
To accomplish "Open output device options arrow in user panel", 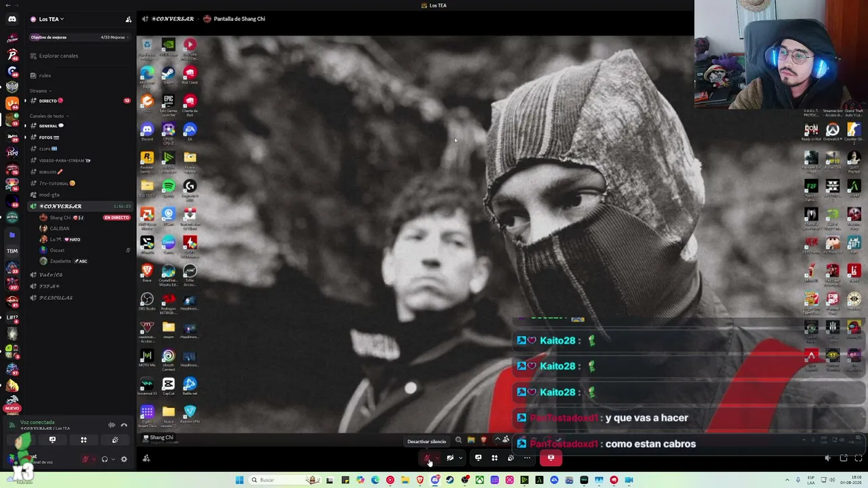I will [113, 459].
